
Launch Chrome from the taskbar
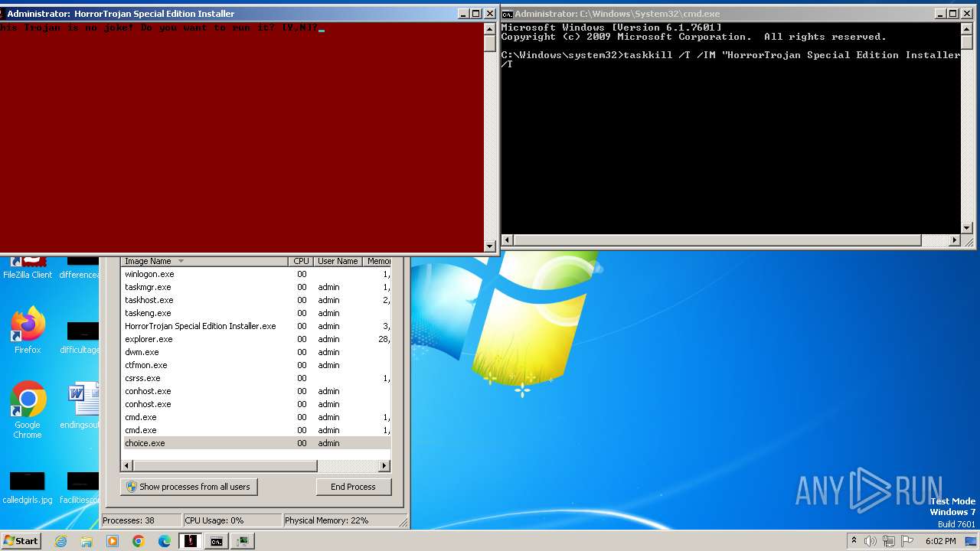pos(139,541)
